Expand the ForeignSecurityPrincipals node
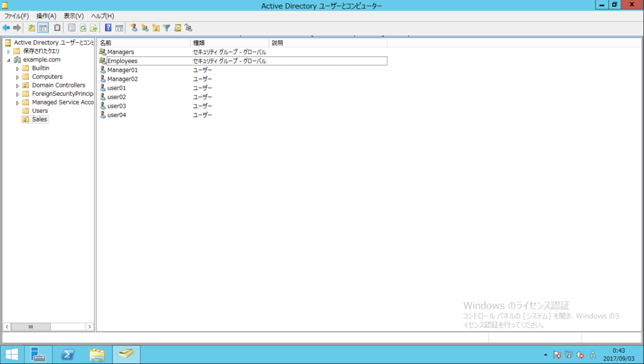 (x=17, y=94)
